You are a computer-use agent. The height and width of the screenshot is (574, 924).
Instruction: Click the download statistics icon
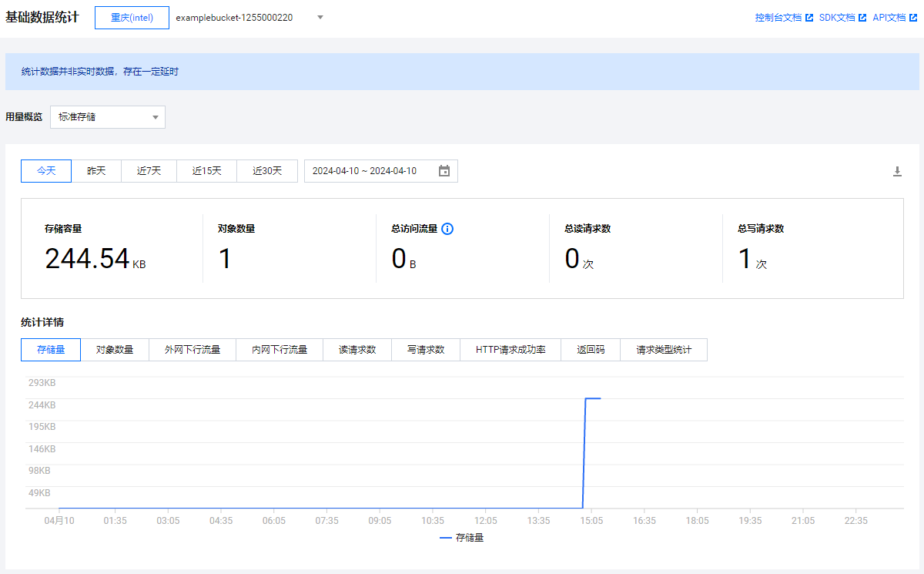coord(897,172)
